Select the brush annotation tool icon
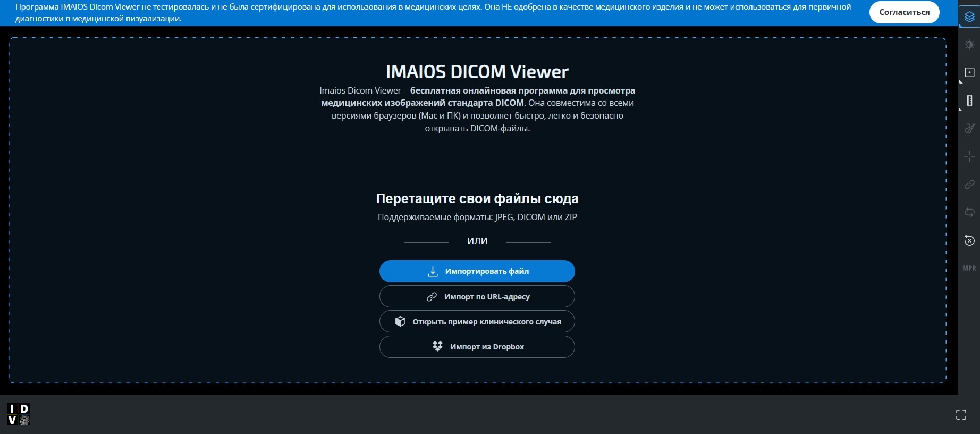 click(969, 128)
